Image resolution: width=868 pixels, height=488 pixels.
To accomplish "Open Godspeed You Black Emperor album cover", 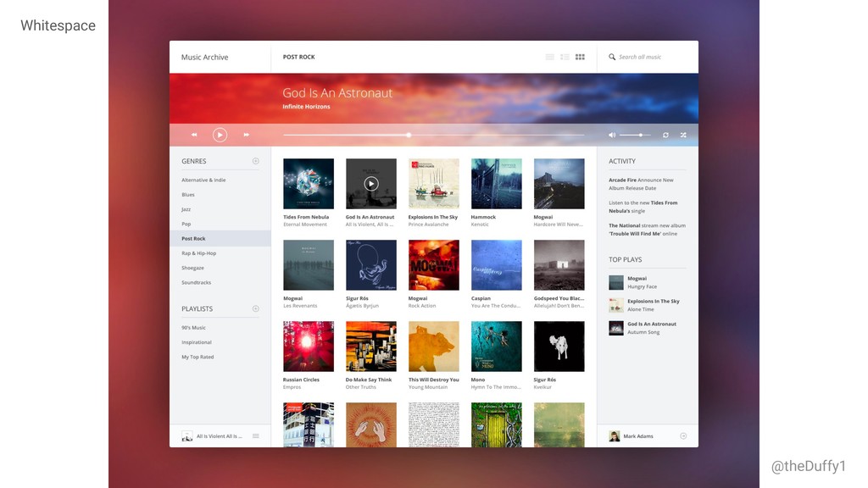I will 559,265.
